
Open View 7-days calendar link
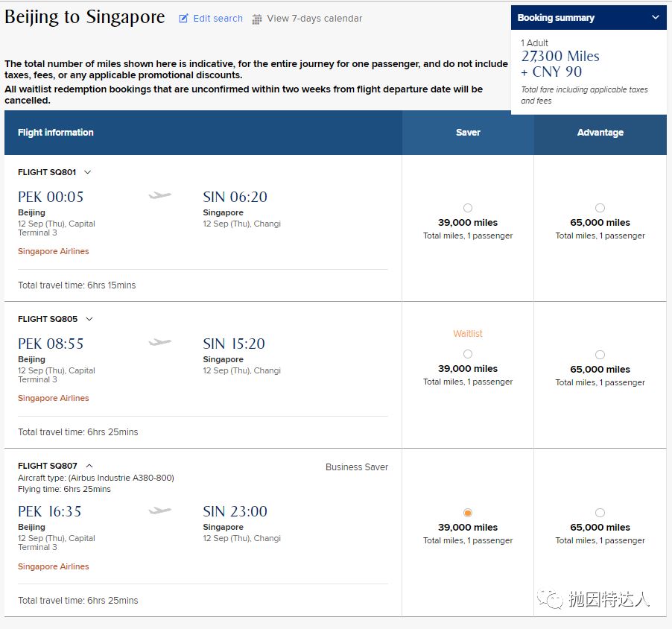point(314,19)
